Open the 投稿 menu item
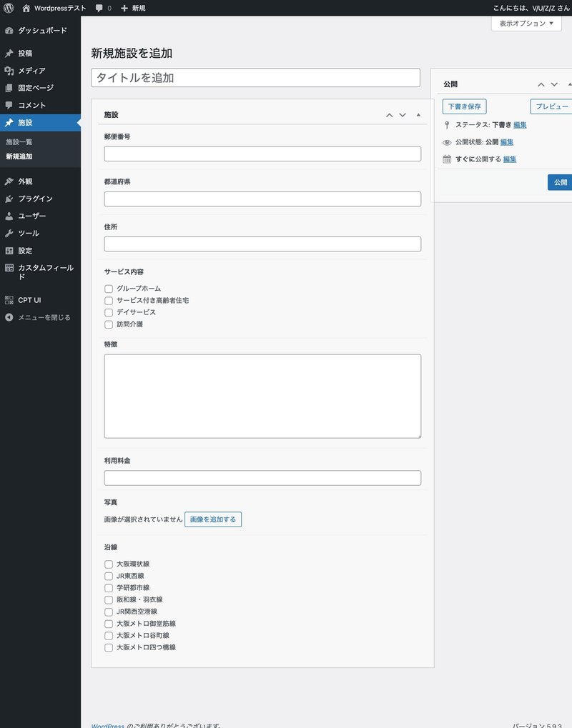572x728 pixels. click(41, 54)
